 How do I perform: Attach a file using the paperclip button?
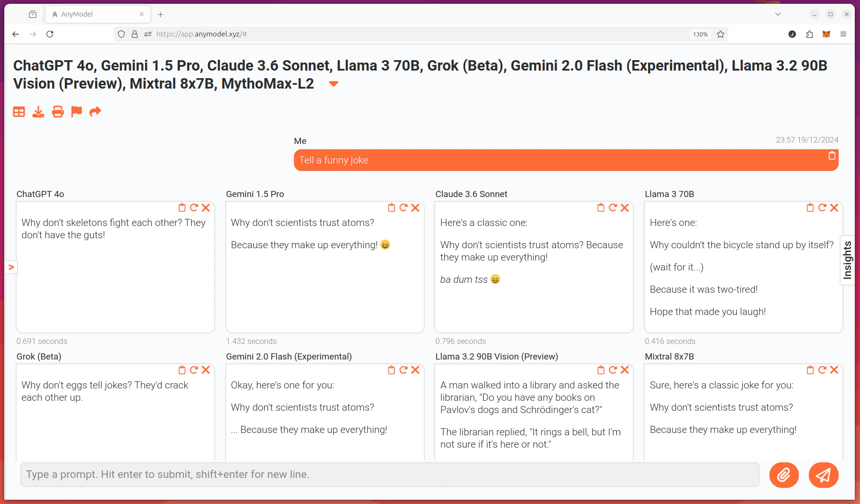(784, 475)
